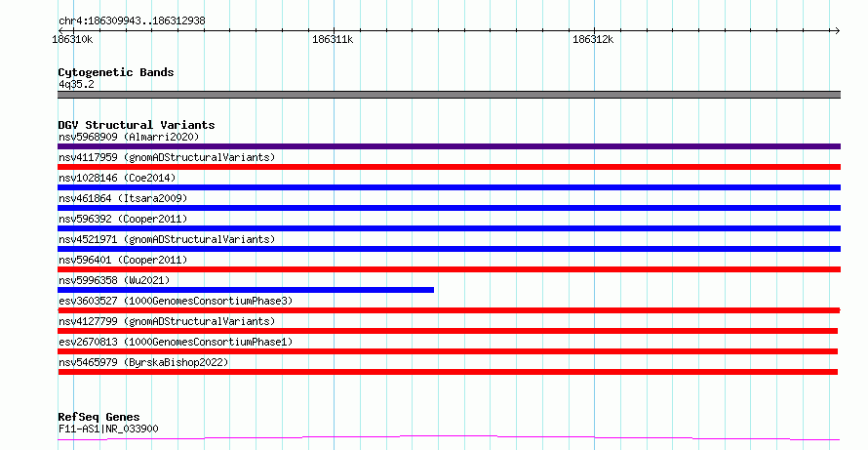Select the RefSeq Genes track title

[x=99, y=417]
